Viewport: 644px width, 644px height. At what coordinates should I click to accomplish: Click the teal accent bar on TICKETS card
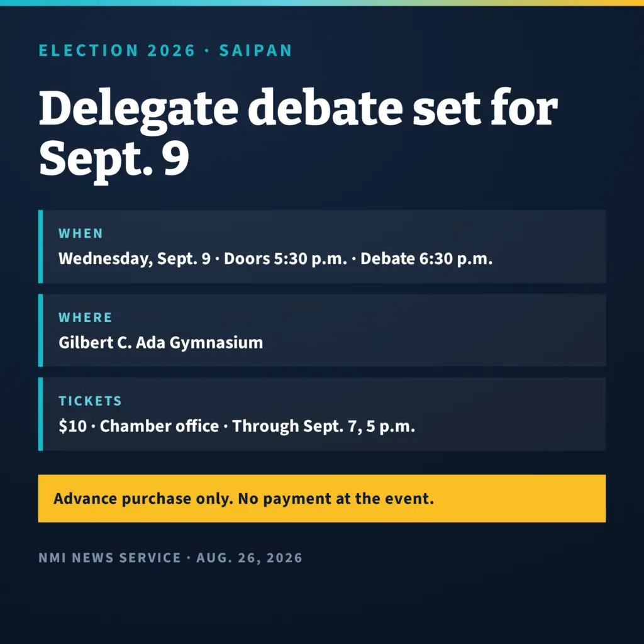[41, 414]
